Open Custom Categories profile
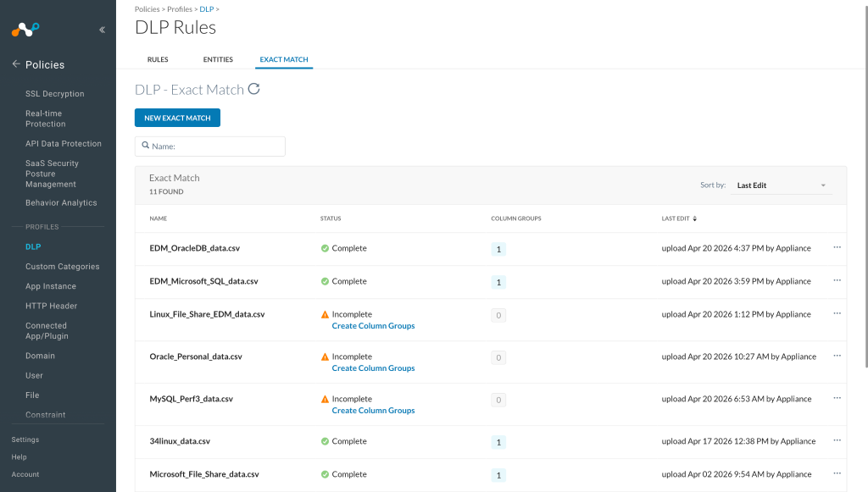The height and width of the screenshot is (492, 868). 63,267
